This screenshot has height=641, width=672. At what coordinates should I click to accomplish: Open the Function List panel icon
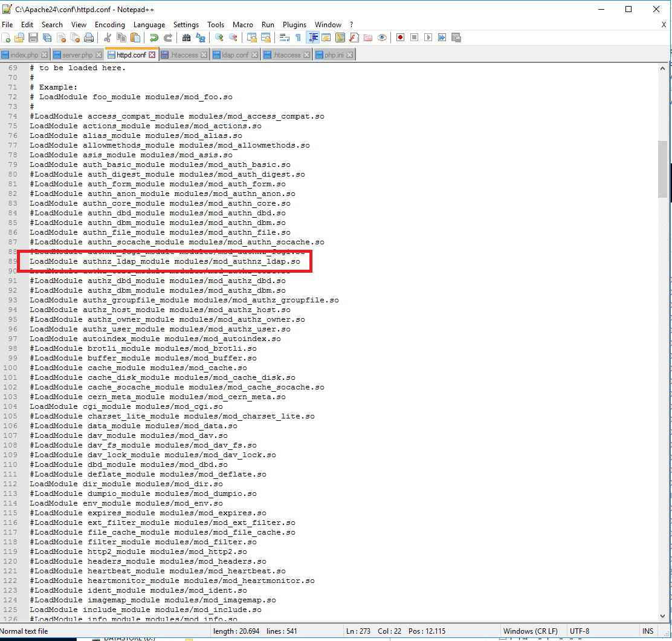point(354,37)
